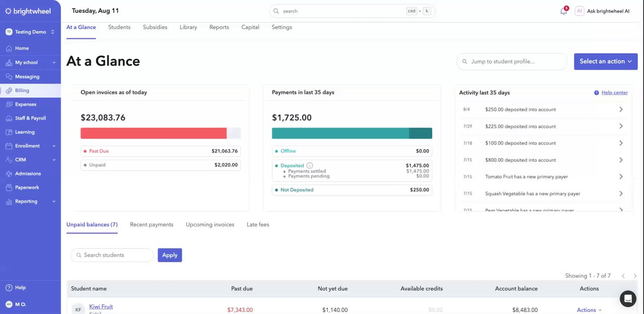This screenshot has height=314, width=644.
Task: Click the red Past Due bar segment
Action: [153, 133]
